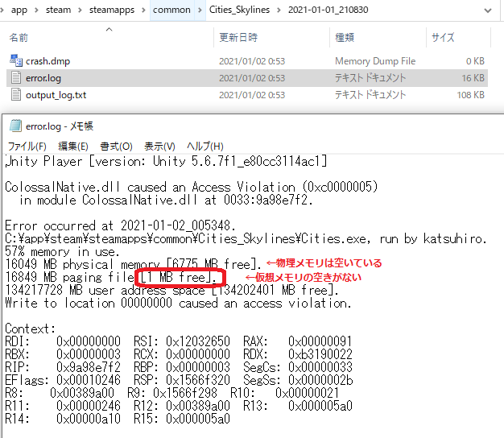Click the 'Context:' line in Notepad
This screenshot has height=438, width=504.
click(31, 328)
